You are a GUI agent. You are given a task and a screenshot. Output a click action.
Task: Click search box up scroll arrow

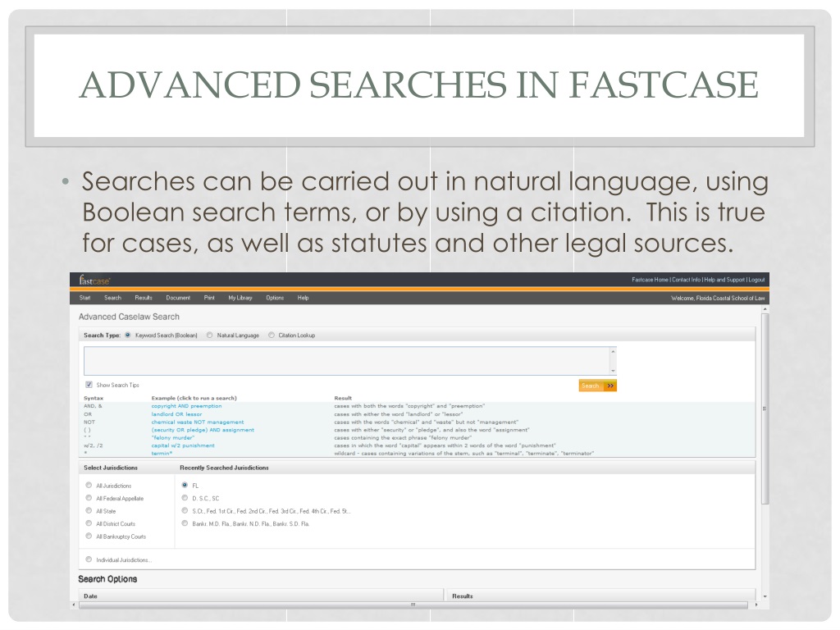click(x=613, y=351)
